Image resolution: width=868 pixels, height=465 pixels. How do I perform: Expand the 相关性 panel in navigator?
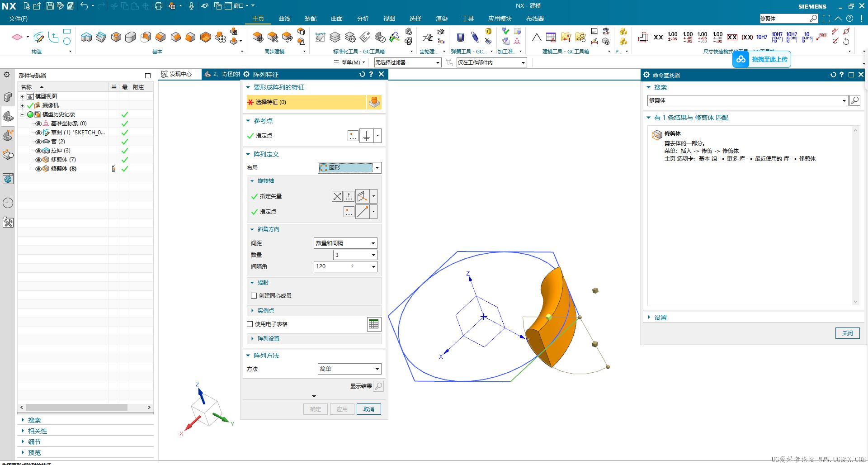[23, 431]
